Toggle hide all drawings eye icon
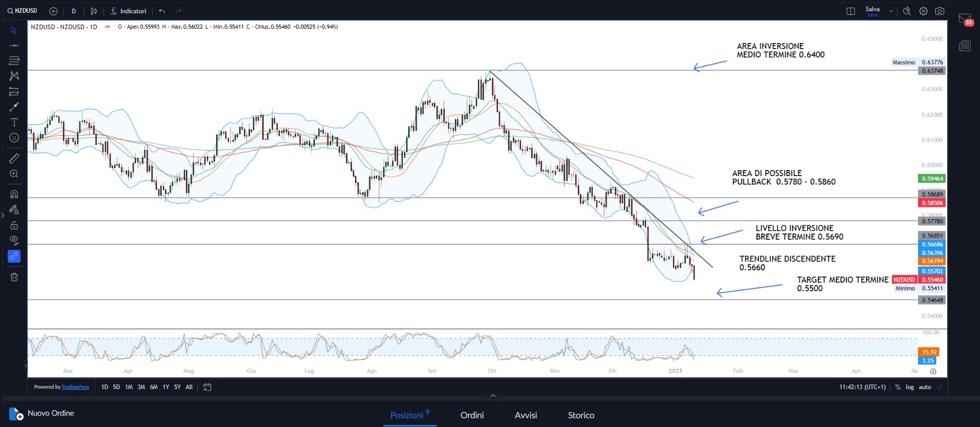Image resolution: width=980 pixels, height=427 pixels. coord(14,240)
